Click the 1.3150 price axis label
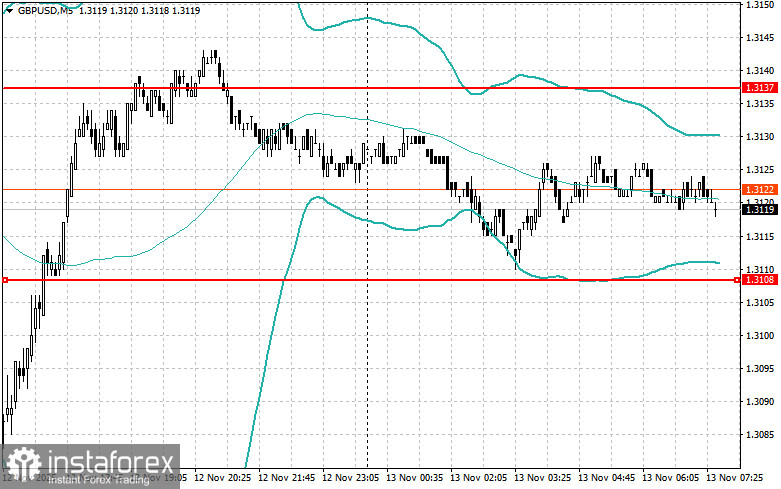Image resolution: width=781 pixels, height=489 pixels. (760, 4)
